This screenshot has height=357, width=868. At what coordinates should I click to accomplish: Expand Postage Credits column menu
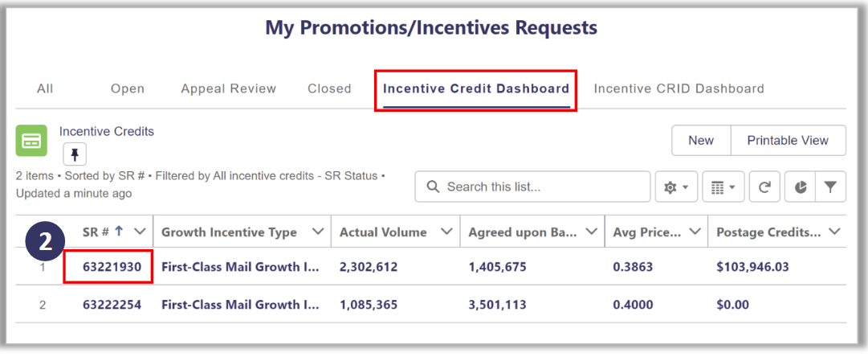(833, 232)
